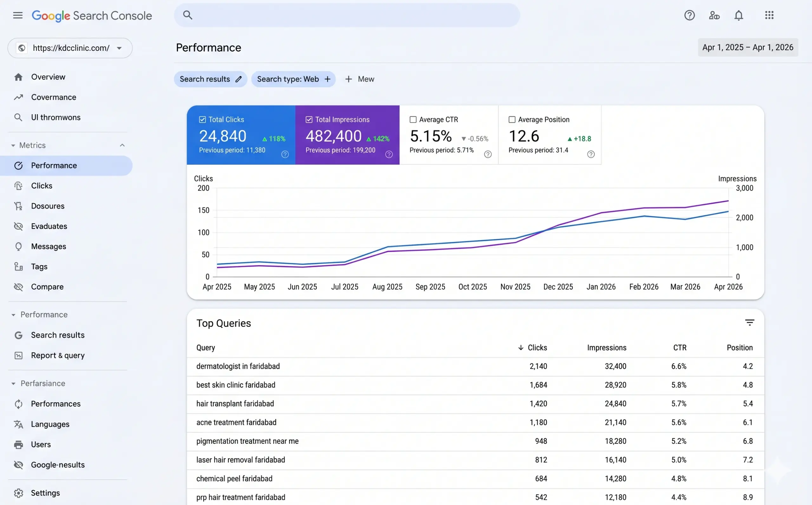The width and height of the screenshot is (812, 505).
Task: Sort table by Position column header
Action: pos(740,348)
